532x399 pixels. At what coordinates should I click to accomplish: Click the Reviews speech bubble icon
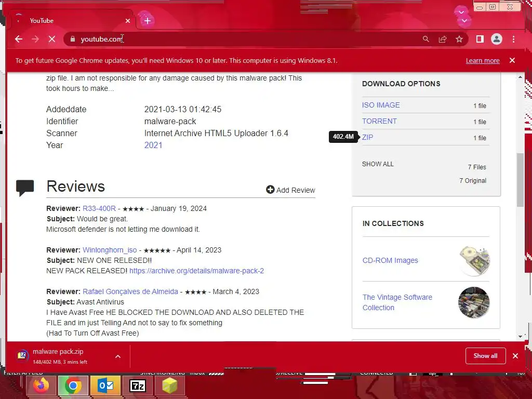pos(25,188)
